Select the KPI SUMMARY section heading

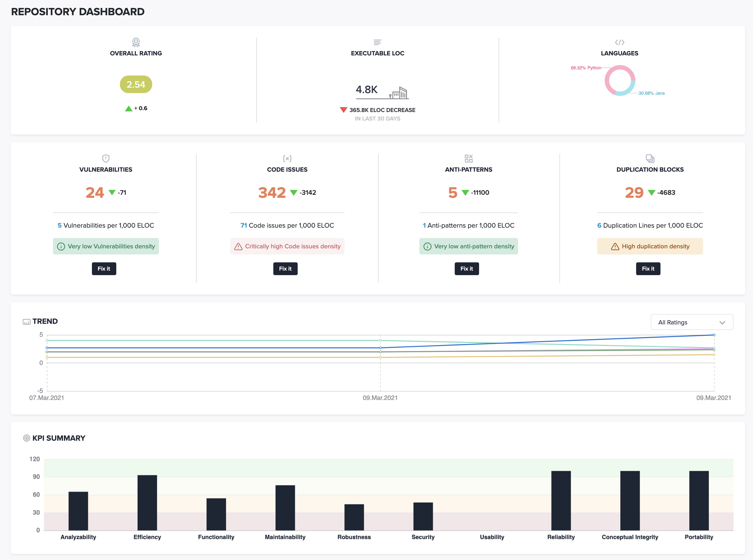[59, 438]
